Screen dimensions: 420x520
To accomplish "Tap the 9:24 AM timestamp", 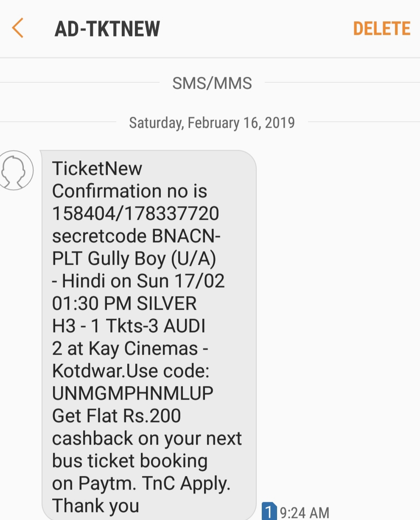I will tap(304, 512).
